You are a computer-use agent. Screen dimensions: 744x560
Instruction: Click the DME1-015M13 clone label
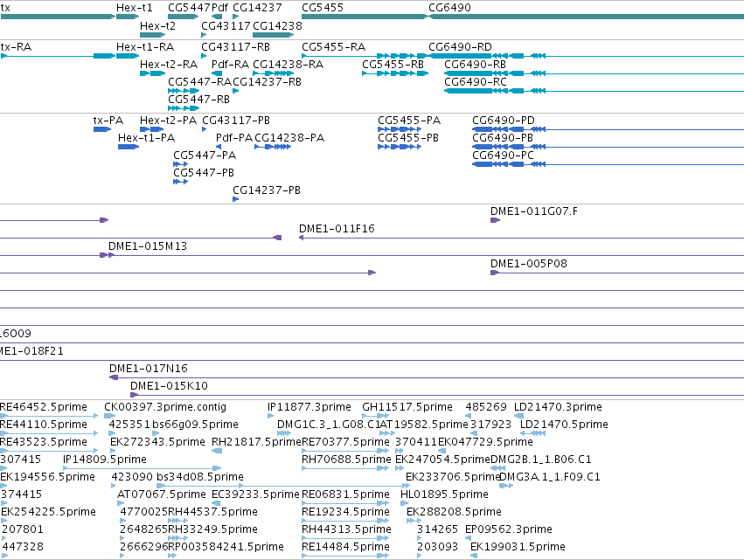click(148, 246)
